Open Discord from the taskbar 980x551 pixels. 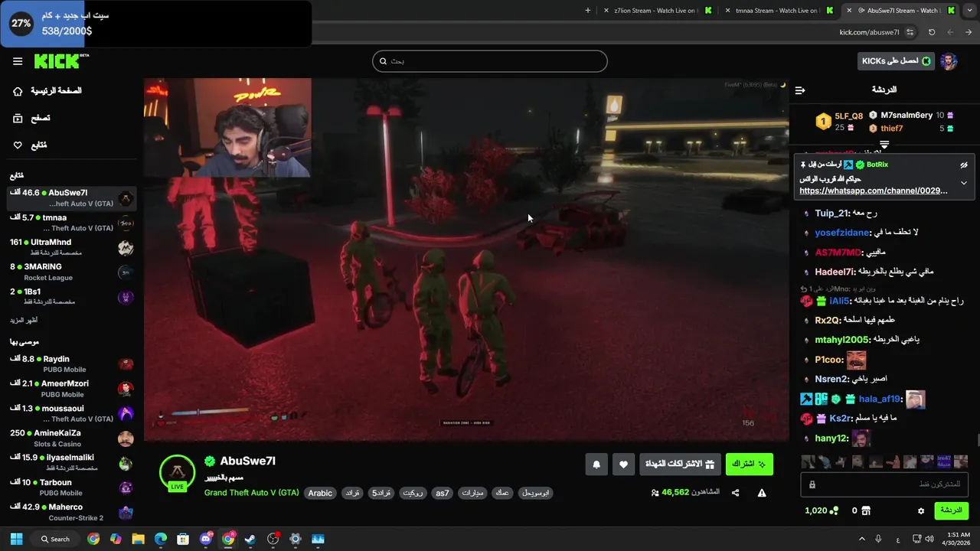(206, 539)
